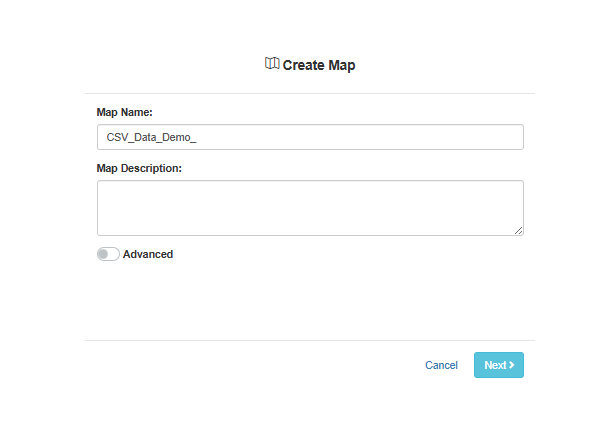Cancel the map creation
The image size is (594, 432).
click(x=441, y=365)
